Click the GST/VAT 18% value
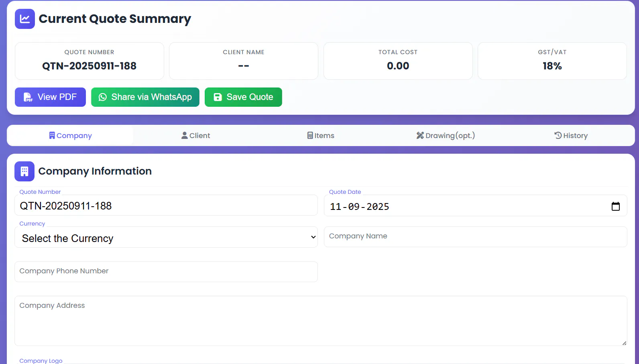Viewport: 639px width, 364px height. pos(552,66)
